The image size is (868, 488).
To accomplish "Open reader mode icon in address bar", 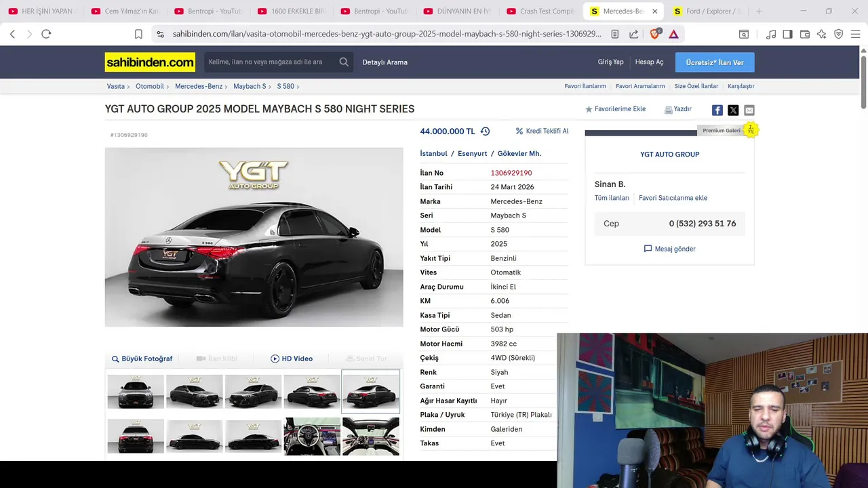I will [614, 34].
